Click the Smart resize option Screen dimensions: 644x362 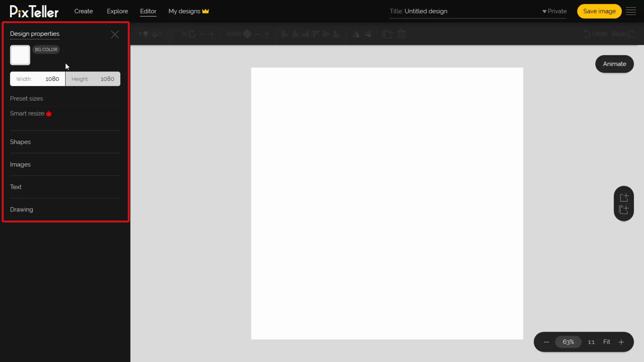(28, 113)
